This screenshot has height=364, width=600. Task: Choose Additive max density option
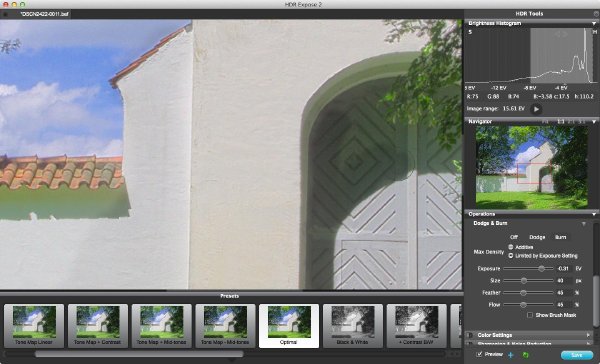pyautogui.click(x=510, y=247)
